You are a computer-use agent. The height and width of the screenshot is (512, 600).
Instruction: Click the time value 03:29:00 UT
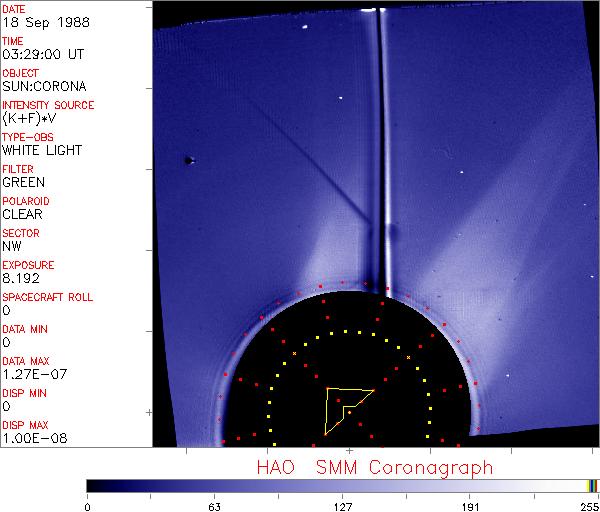pyautogui.click(x=43, y=54)
